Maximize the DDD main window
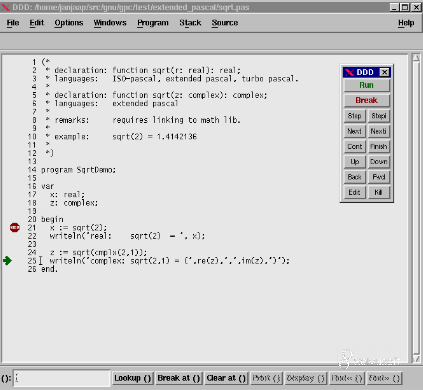Viewport: 423px width, 390px height. pos(405,7)
